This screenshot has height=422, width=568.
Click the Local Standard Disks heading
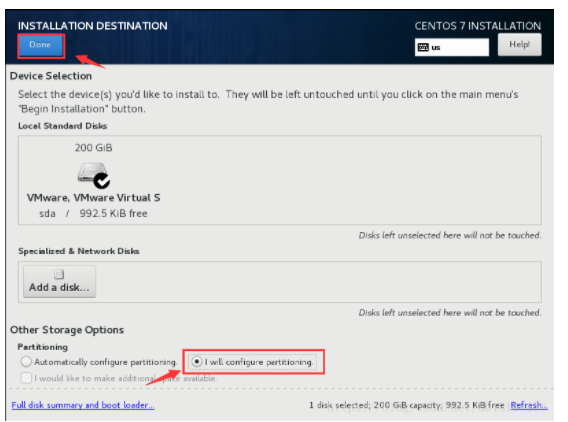[x=63, y=126]
